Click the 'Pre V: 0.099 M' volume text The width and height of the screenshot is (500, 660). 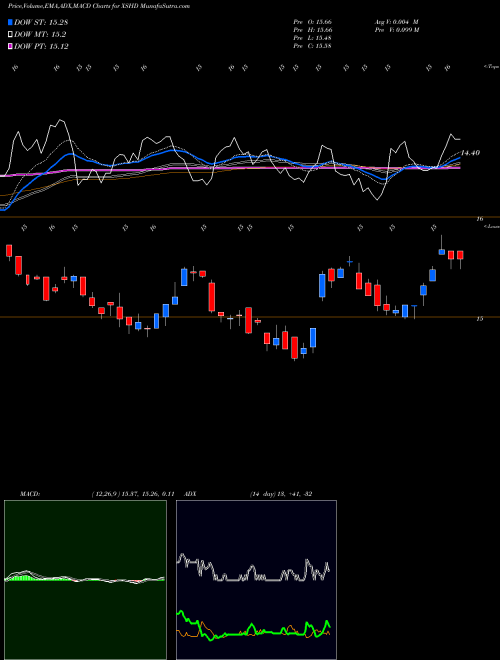tap(396, 30)
